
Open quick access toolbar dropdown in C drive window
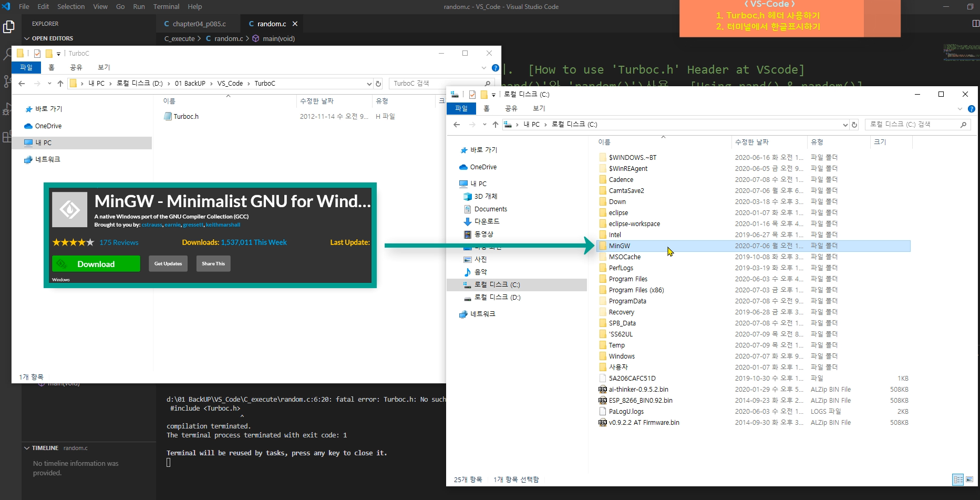click(493, 95)
